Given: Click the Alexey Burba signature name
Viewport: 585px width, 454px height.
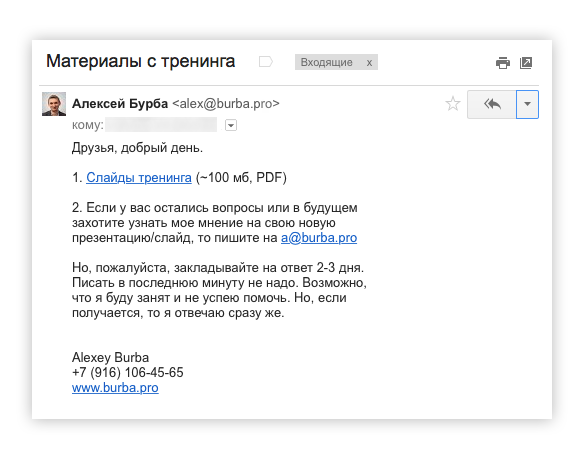Looking at the screenshot, I should tap(110, 357).
